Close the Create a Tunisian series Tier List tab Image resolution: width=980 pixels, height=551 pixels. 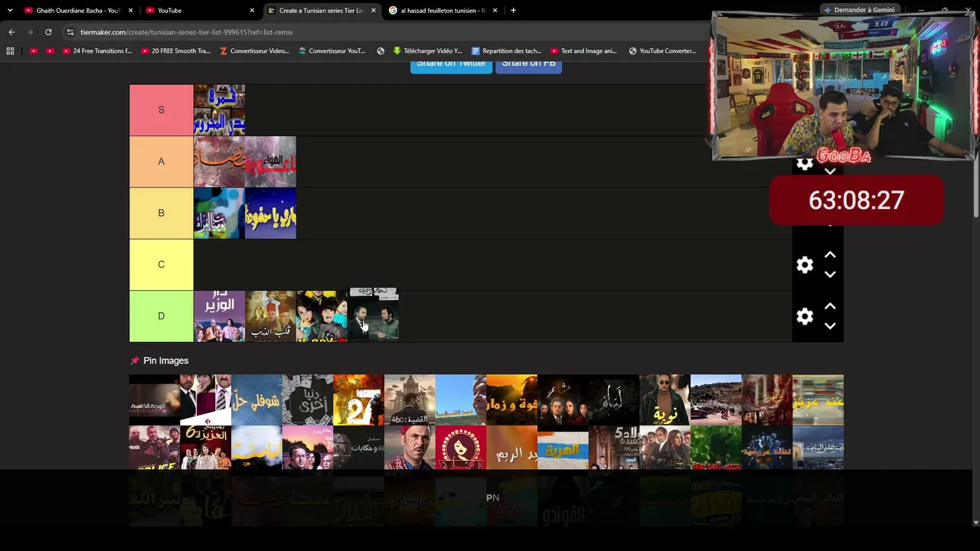[374, 11]
